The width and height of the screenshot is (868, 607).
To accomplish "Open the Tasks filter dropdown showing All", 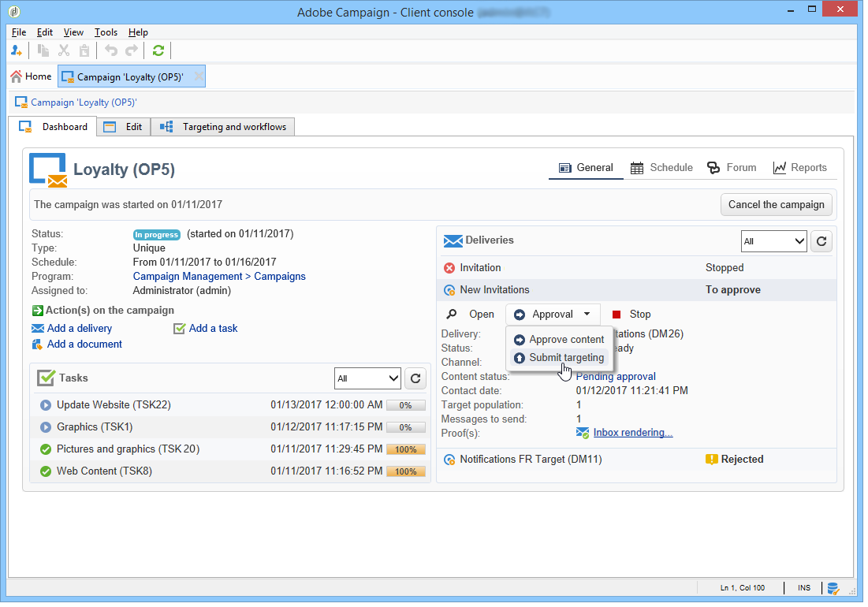I will coord(367,378).
